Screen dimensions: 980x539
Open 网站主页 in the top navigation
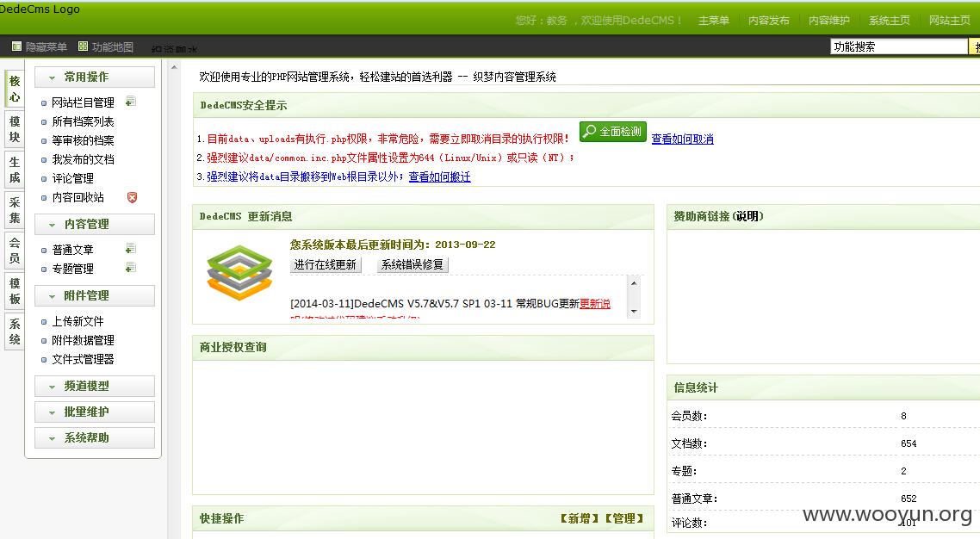[x=949, y=21]
